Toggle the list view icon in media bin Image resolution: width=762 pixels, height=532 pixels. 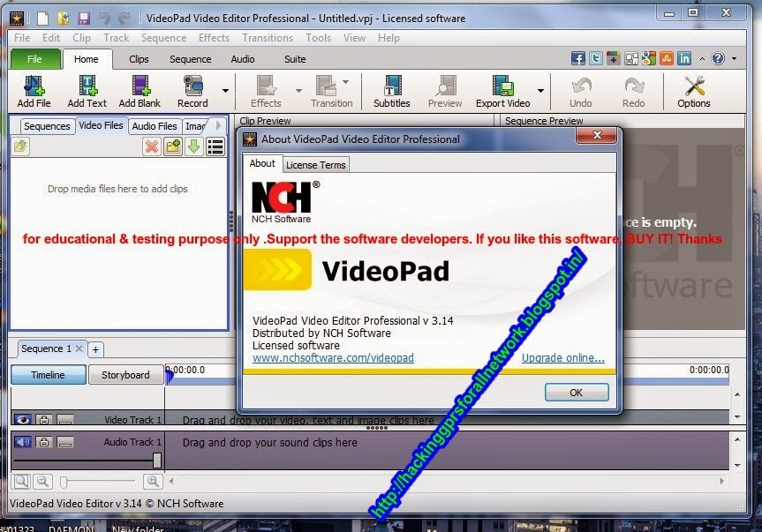pos(215,146)
